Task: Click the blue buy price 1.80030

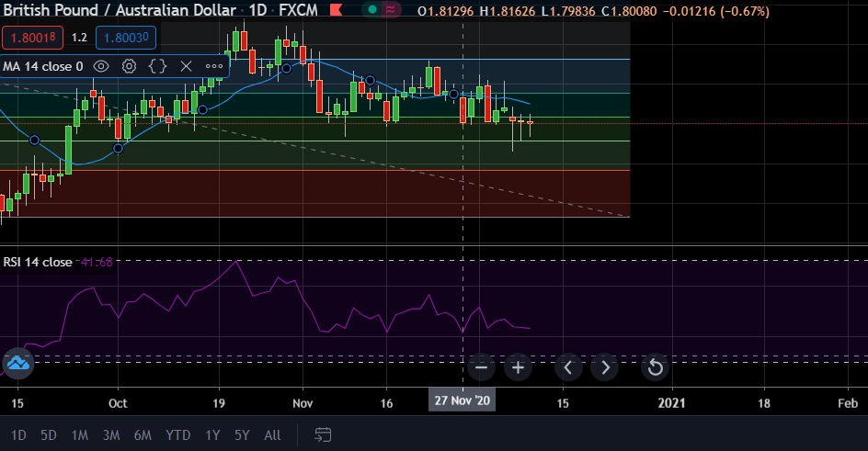Action: 124,39
